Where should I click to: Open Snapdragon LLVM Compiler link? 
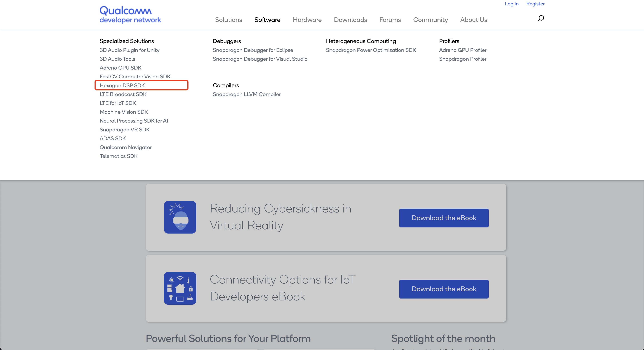[246, 94]
